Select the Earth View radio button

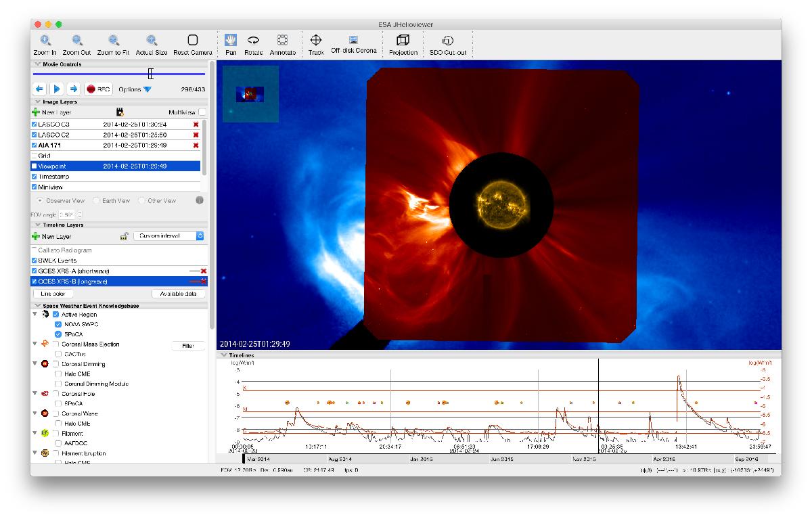click(97, 201)
